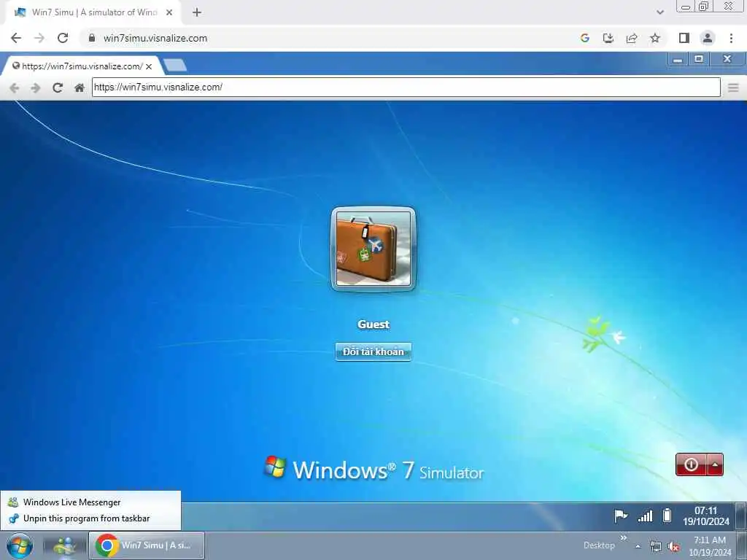The width and height of the screenshot is (747, 560).
Task: Refresh the simulated browser page
Action: click(x=58, y=87)
